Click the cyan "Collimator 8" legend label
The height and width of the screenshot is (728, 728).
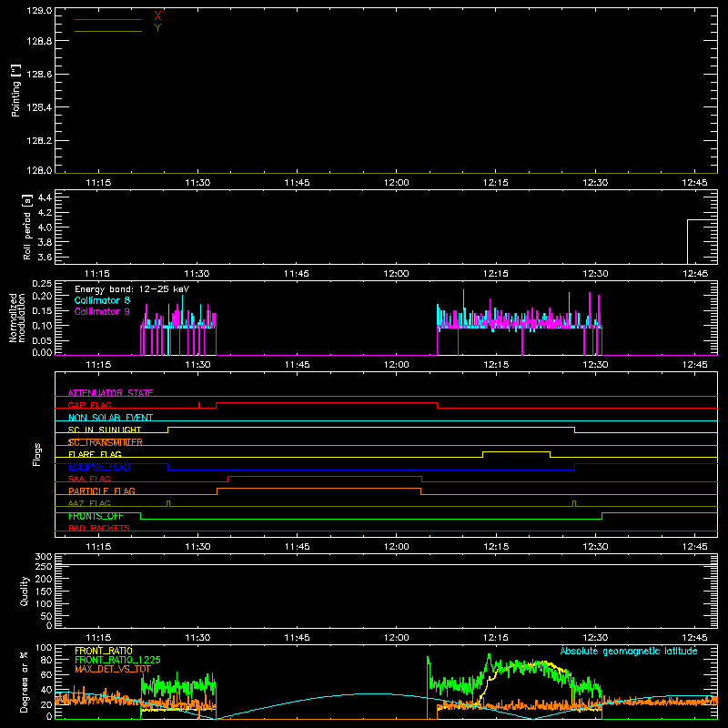click(102, 300)
